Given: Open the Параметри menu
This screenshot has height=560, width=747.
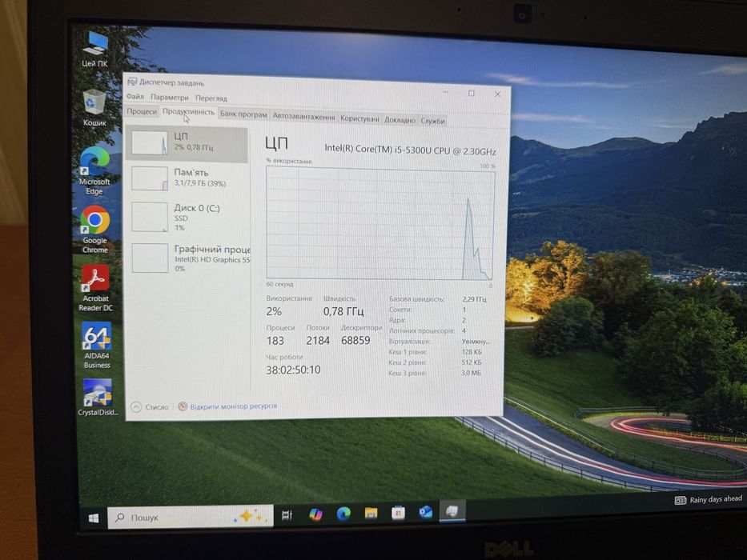Looking at the screenshot, I should point(170,97).
